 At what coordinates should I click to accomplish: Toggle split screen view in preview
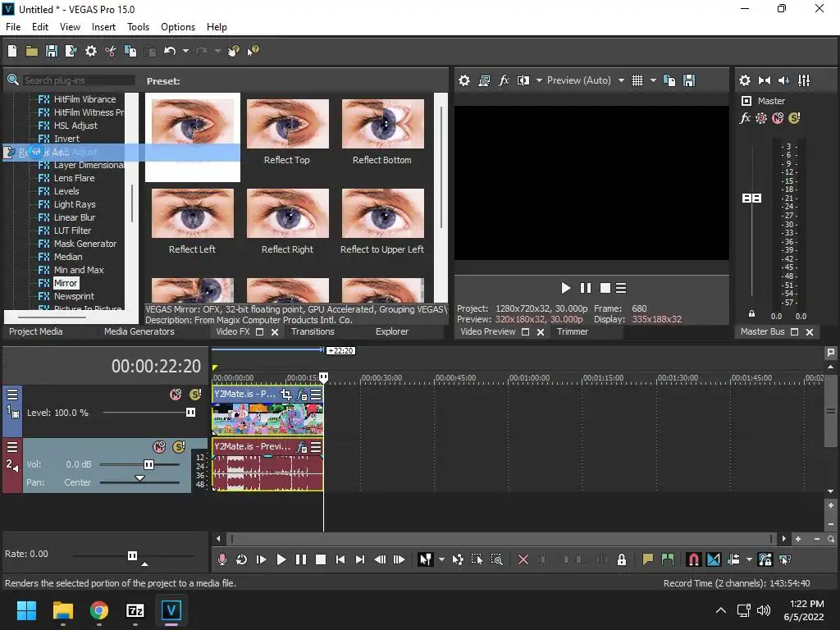point(523,80)
